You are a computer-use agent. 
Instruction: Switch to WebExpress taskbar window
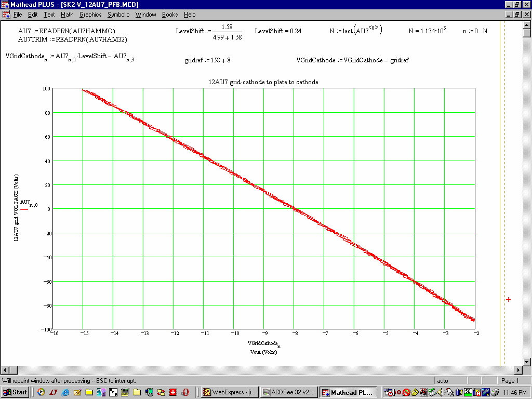(229, 392)
